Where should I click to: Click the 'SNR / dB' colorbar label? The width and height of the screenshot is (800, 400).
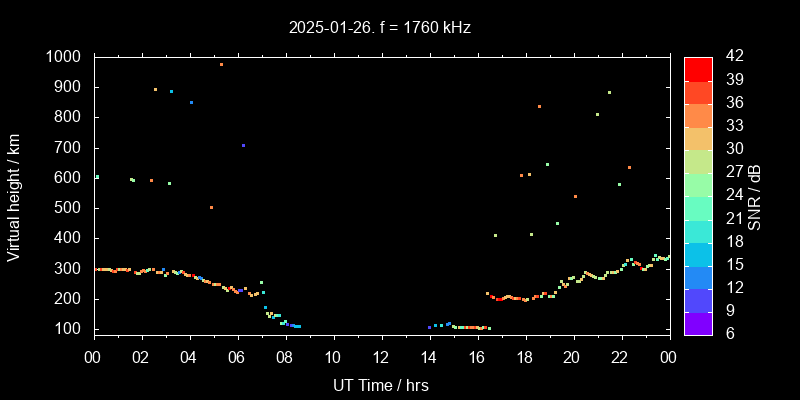(x=754, y=196)
